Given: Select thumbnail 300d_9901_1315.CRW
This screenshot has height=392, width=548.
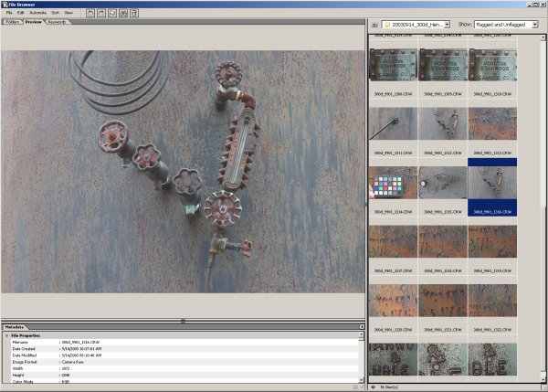Looking at the screenshot, I should point(443,183).
